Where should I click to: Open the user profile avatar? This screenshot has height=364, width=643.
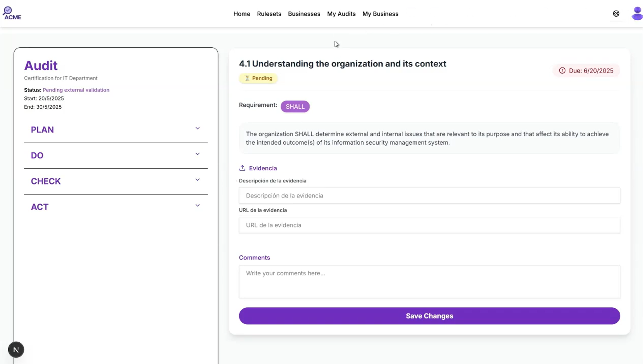point(637,14)
